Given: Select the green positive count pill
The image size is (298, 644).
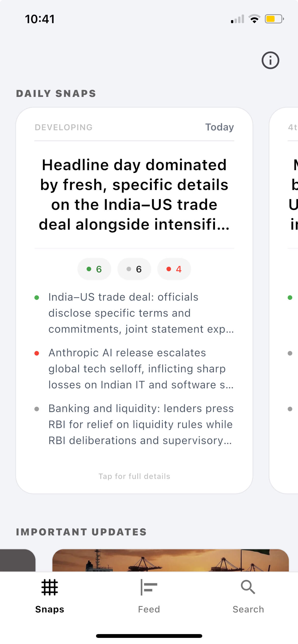Looking at the screenshot, I should [x=94, y=269].
